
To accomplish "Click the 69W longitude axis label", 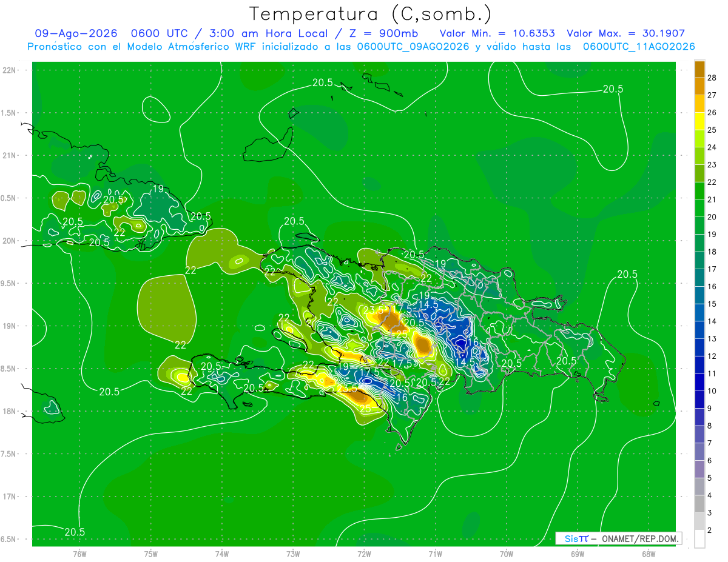I will [578, 554].
